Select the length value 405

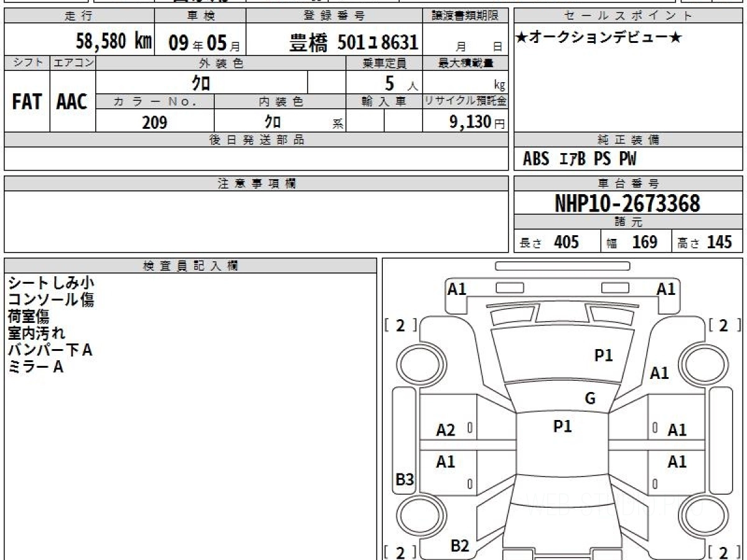pyautogui.click(x=566, y=242)
